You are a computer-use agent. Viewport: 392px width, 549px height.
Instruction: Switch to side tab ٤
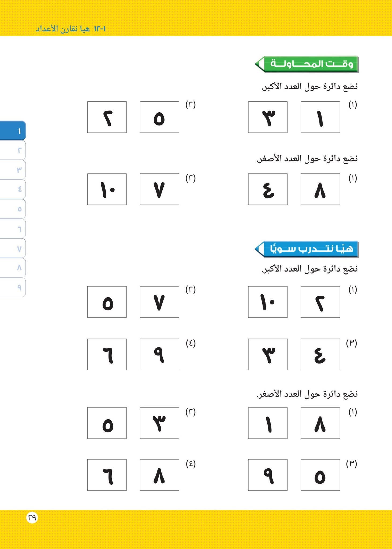13,189
